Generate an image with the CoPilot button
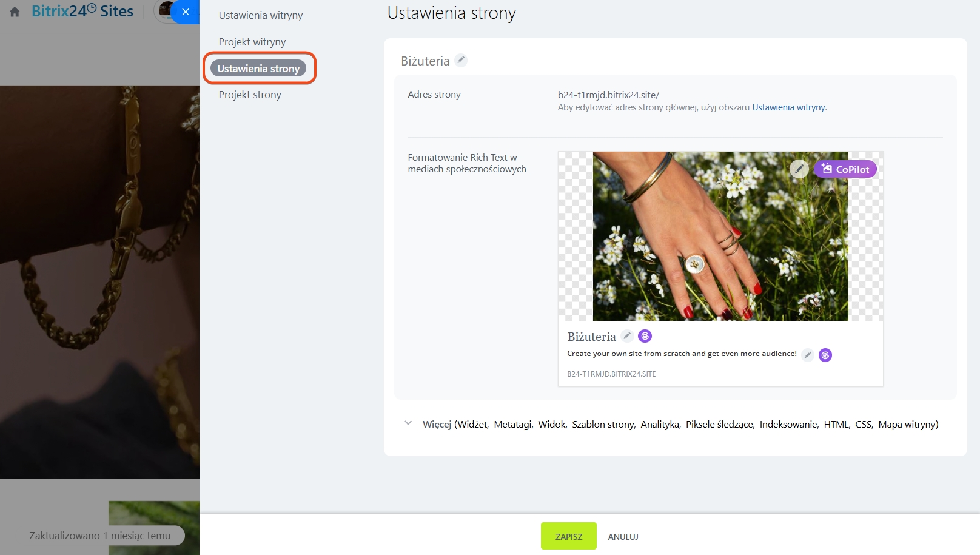The image size is (980, 555). [x=845, y=169]
